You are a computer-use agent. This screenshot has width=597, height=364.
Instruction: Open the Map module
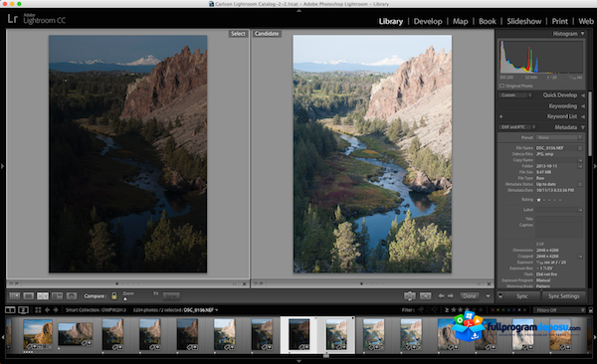tap(461, 21)
